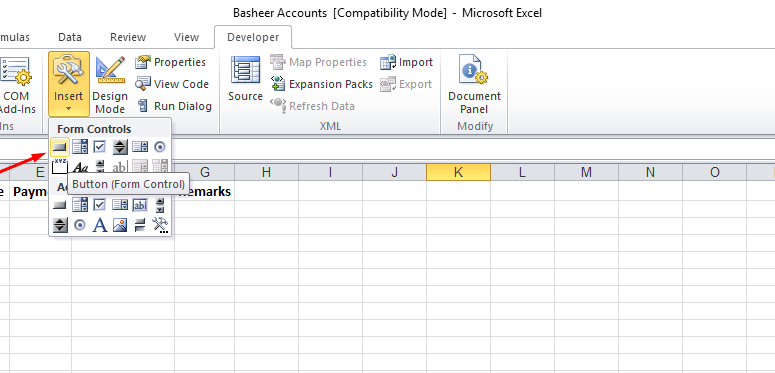Select column O header
Image resolution: width=775 pixels, height=373 pixels.
715,172
